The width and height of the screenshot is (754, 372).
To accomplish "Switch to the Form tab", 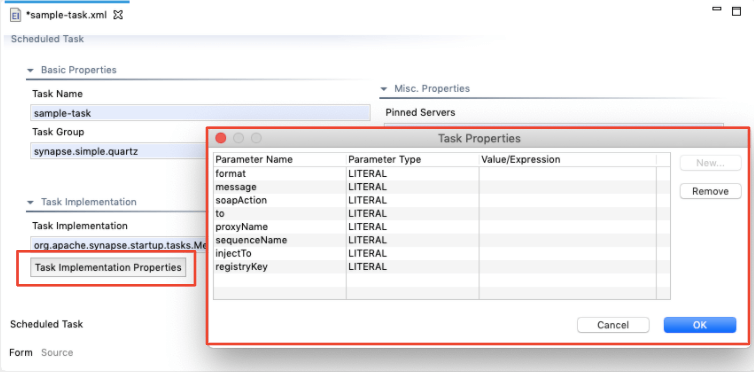I will point(21,353).
